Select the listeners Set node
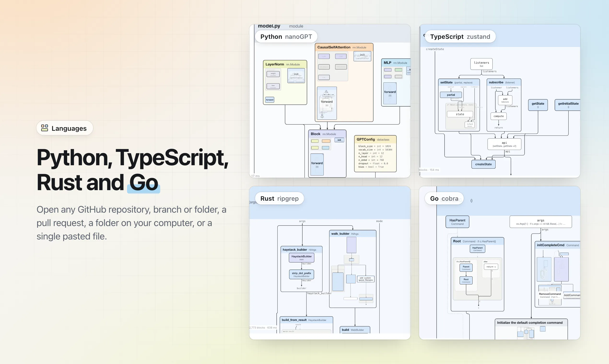This screenshot has height=364, width=609. coord(481,64)
